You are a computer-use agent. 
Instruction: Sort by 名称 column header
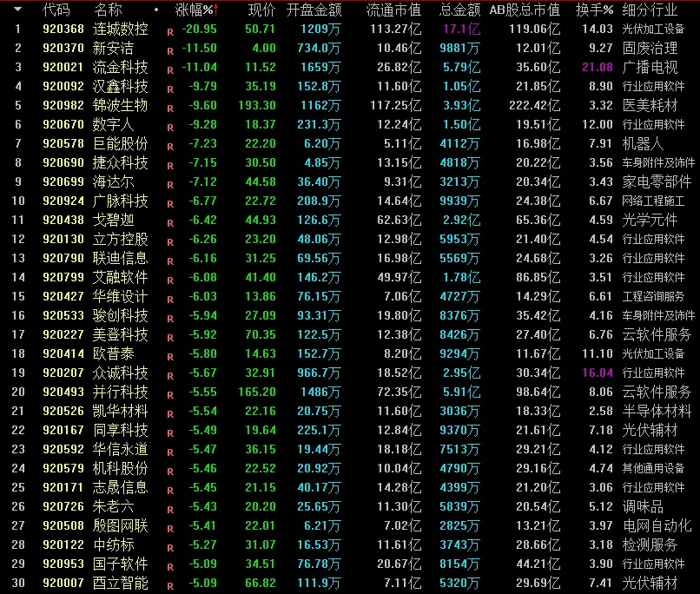(108, 10)
